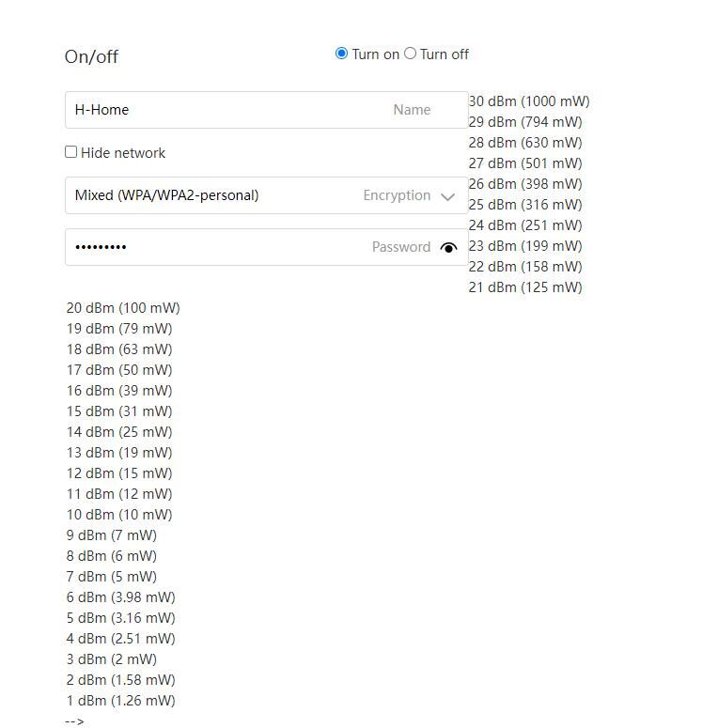Click the H-Home network name field
Screen dimensions: 718x728
click(267, 110)
